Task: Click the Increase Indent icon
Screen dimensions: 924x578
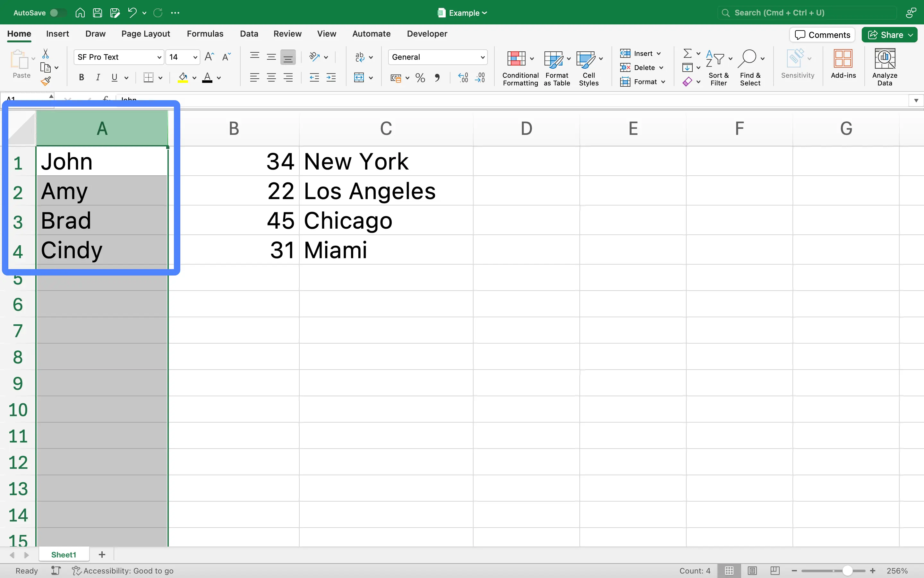Action: point(331,78)
